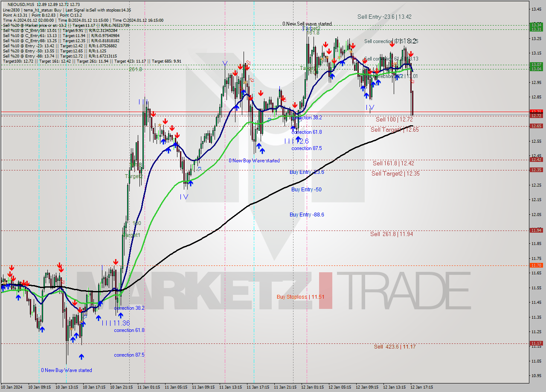Select the 12.75 red price axis tag
This screenshot has height=392, width=546.
(536, 112)
